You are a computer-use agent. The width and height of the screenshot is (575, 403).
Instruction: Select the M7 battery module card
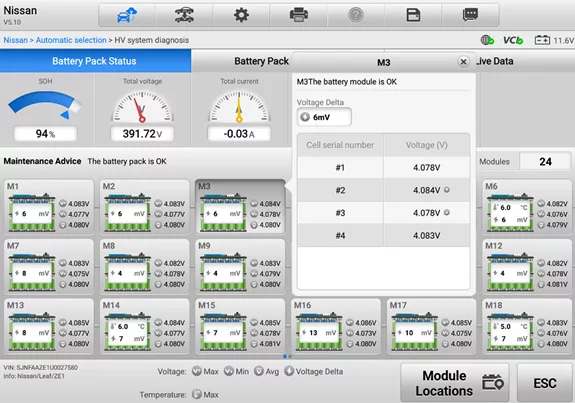point(49,266)
